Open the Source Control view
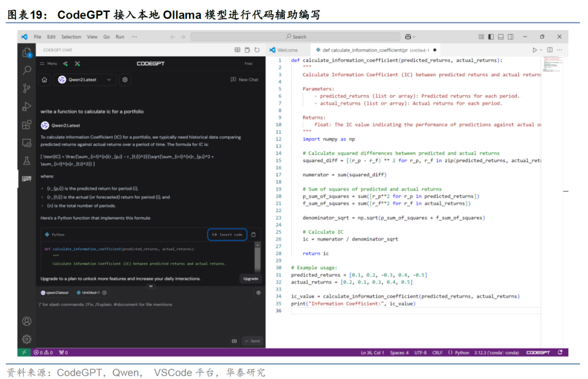 tap(26, 88)
